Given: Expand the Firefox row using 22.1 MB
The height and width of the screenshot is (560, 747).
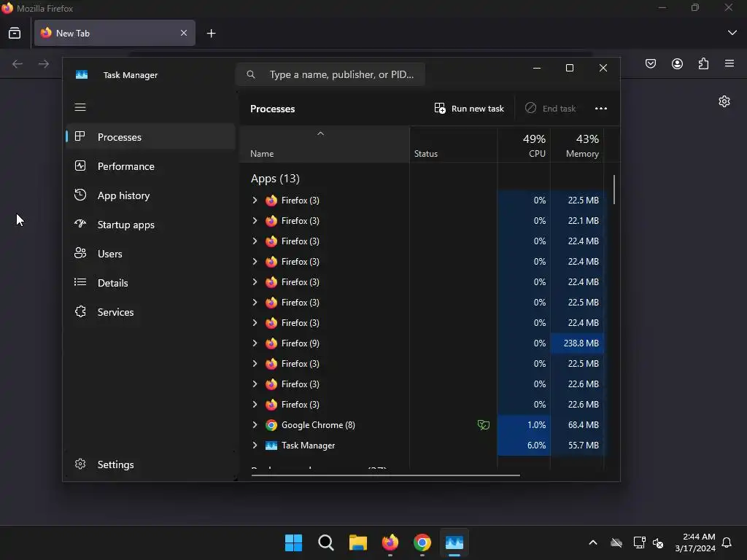Looking at the screenshot, I should tap(255, 221).
